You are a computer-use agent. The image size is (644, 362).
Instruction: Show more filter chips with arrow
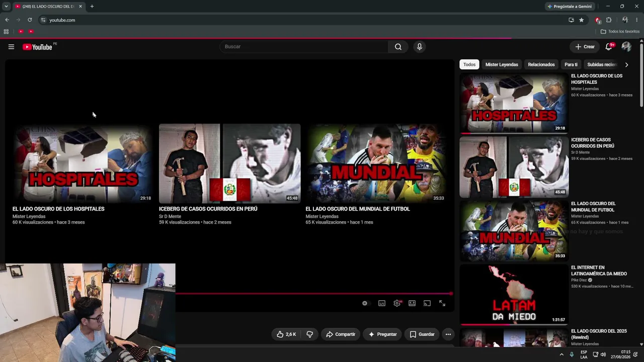[626, 64]
